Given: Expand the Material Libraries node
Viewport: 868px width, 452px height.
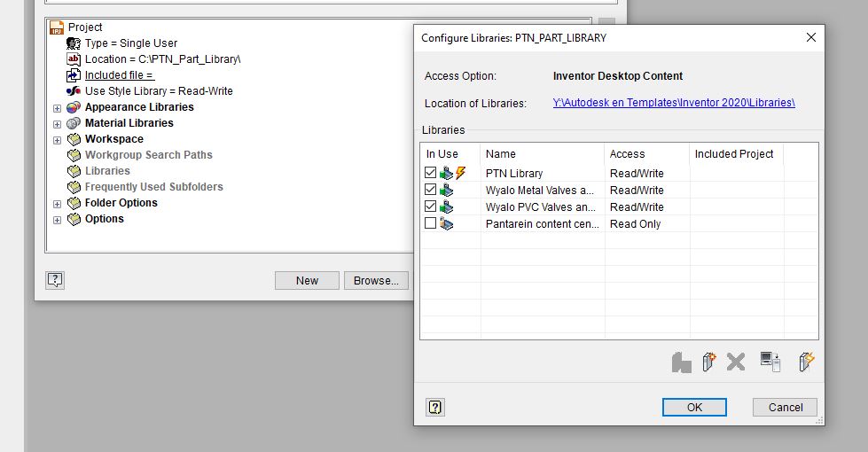Looking at the screenshot, I should coord(57,124).
